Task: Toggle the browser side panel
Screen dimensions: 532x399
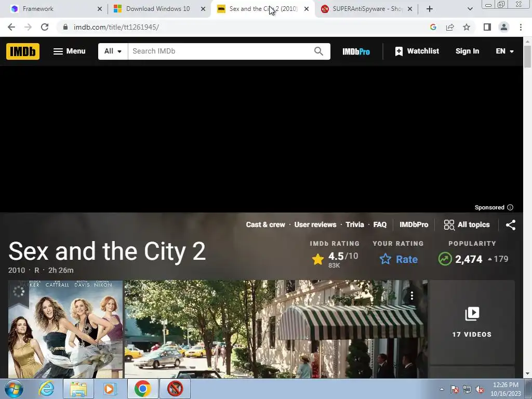Action: (x=487, y=27)
